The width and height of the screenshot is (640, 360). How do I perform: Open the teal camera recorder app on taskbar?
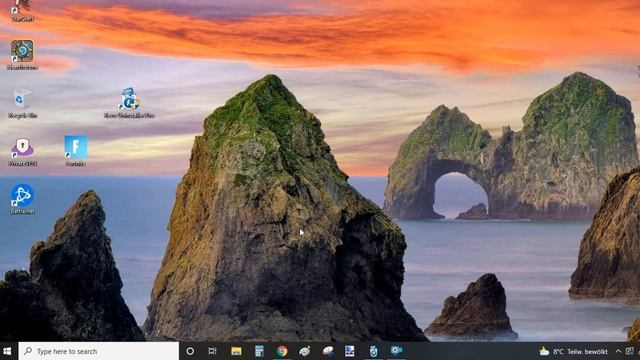396,351
